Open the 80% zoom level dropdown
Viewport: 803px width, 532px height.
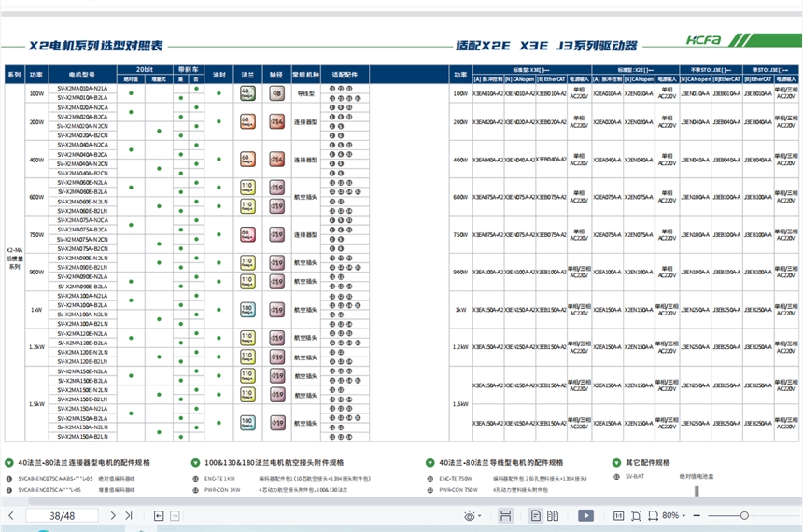point(673,515)
